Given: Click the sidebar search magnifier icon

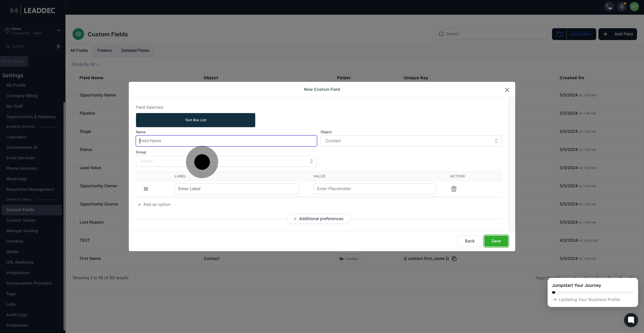Looking at the screenshot, I should click(8, 46).
